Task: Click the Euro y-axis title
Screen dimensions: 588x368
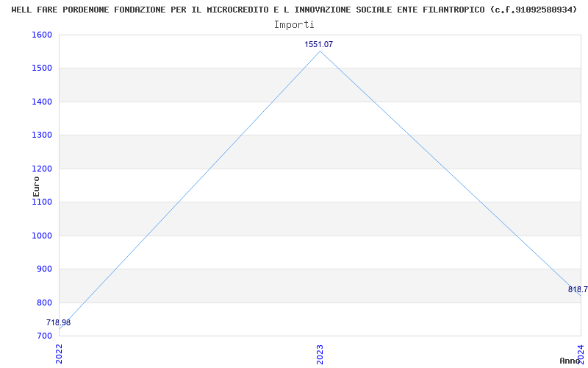Action: (36, 186)
